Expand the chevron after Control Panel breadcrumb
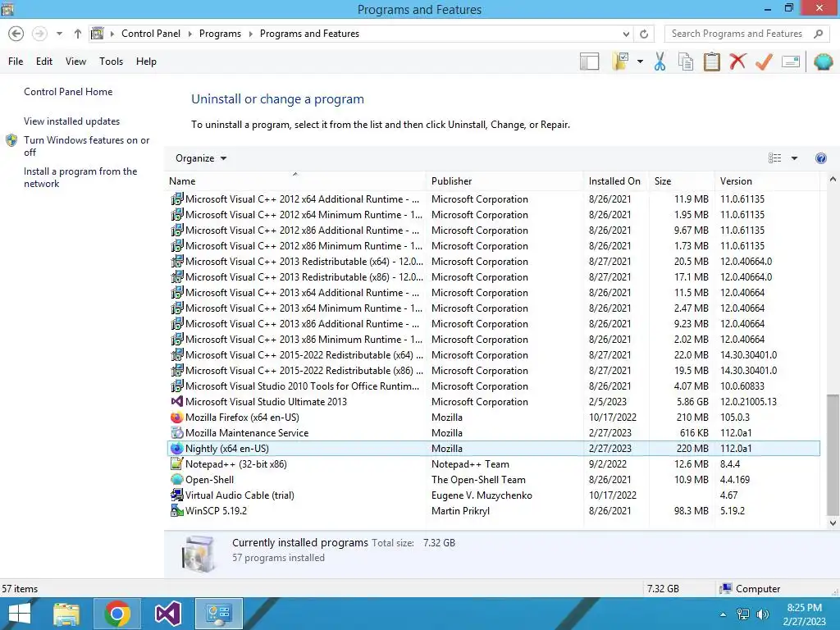 click(x=189, y=34)
